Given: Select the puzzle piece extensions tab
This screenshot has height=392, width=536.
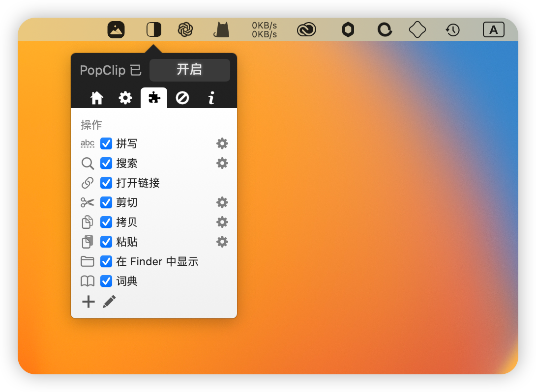Looking at the screenshot, I should [x=154, y=98].
